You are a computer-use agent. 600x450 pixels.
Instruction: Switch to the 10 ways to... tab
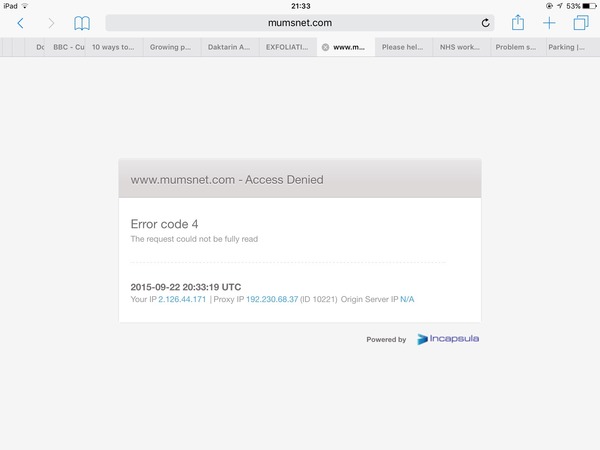tap(114, 47)
